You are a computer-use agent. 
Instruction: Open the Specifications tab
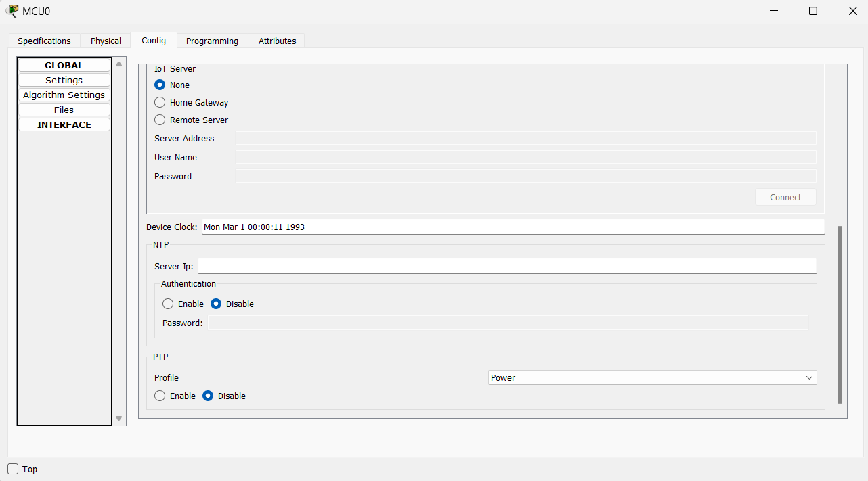44,41
